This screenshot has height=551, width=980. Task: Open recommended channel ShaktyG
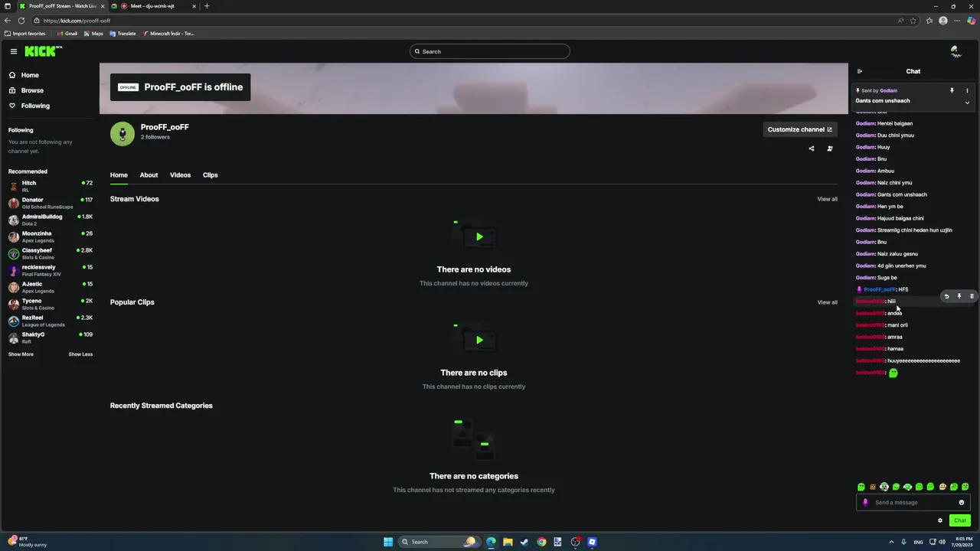click(x=50, y=337)
